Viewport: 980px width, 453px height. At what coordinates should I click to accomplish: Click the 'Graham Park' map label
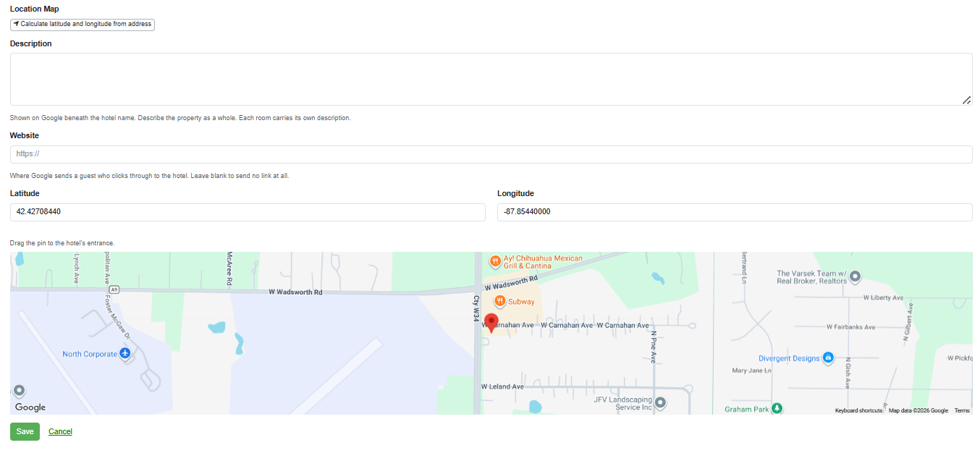tap(746, 410)
